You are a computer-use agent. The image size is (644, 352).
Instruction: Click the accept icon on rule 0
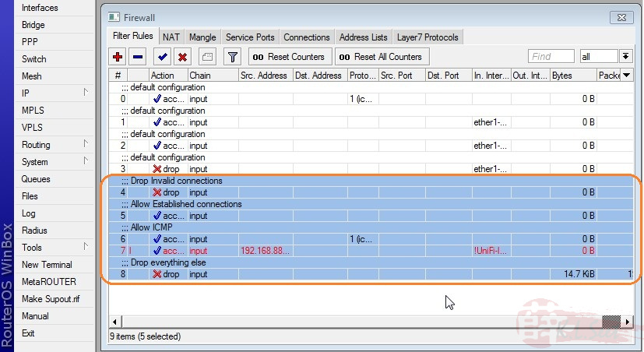click(157, 99)
